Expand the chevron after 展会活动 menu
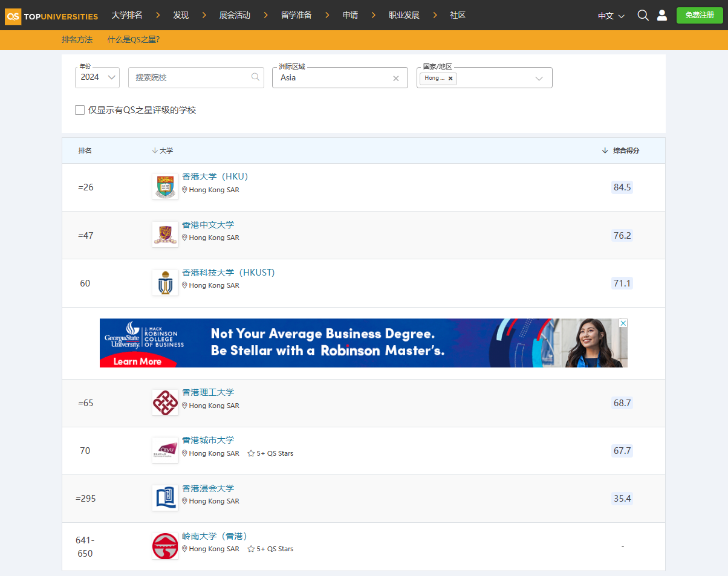 [266, 15]
